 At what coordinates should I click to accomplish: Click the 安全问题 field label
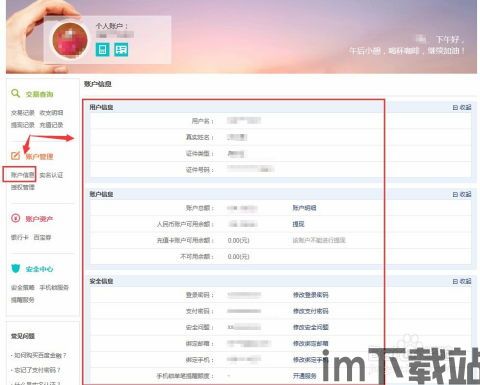pyautogui.click(x=200, y=327)
